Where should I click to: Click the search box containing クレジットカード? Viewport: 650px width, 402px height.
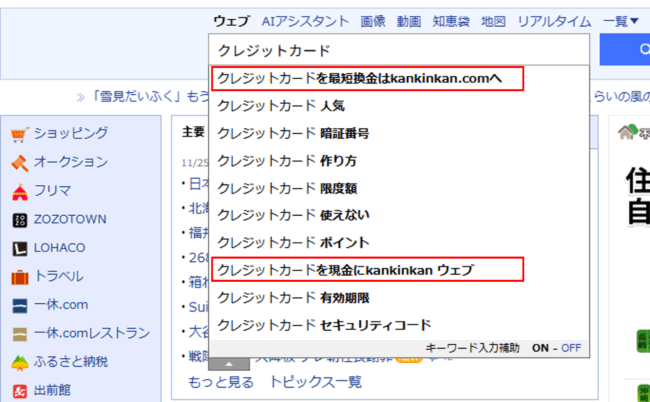point(399,50)
